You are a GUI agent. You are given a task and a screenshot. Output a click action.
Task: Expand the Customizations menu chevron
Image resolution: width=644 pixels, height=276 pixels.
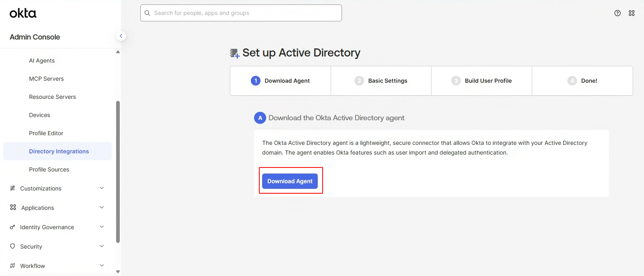102,188
